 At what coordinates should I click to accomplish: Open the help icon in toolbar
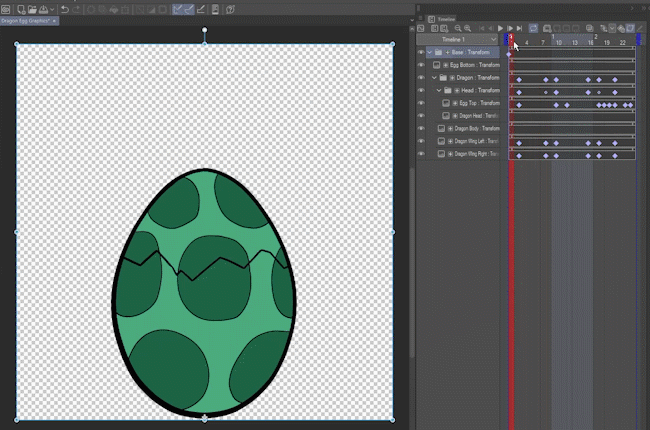pos(229,8)
